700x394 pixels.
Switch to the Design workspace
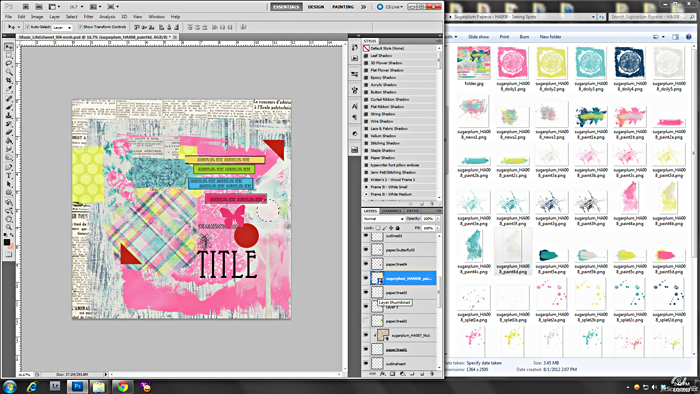(316, 7)
